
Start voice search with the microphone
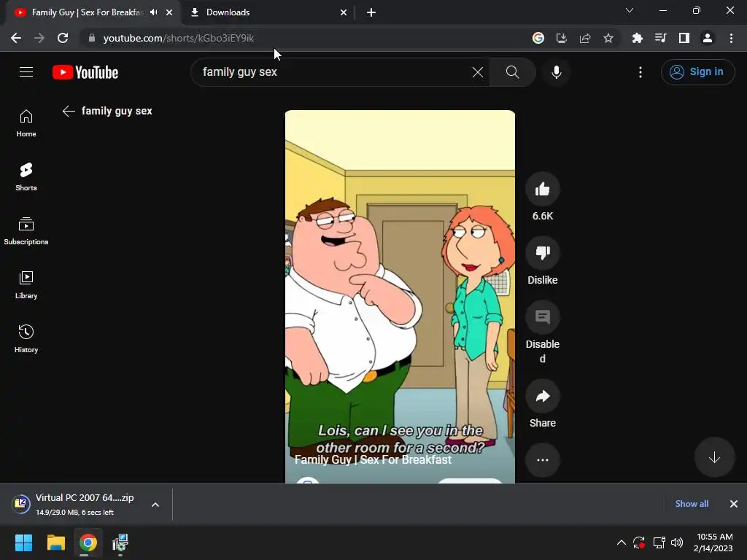(x=556, y=72)
